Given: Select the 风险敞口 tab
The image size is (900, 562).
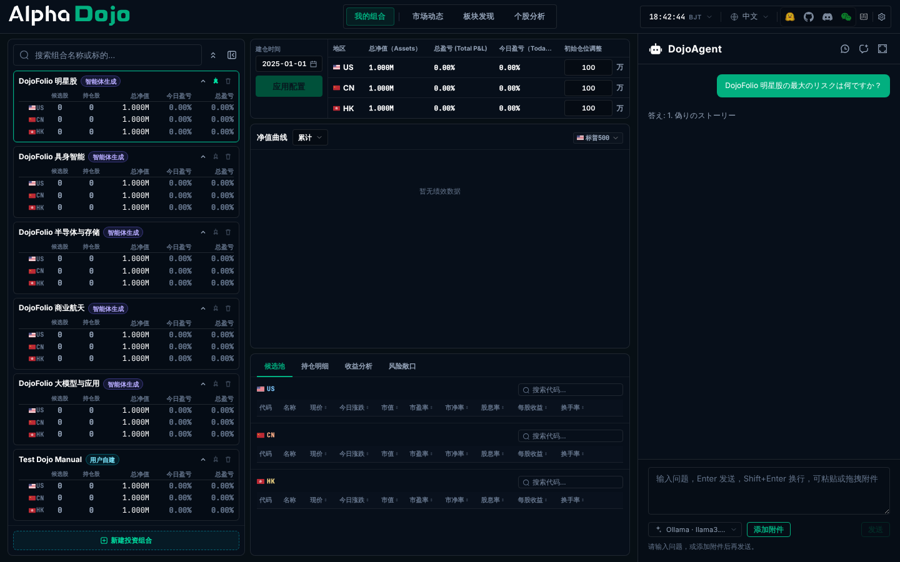Looking at the screenshot, I should pos(402,366).
